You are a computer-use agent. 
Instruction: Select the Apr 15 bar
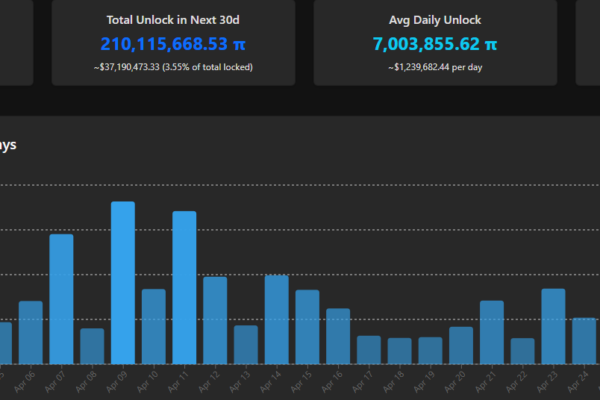coord(307,327)
